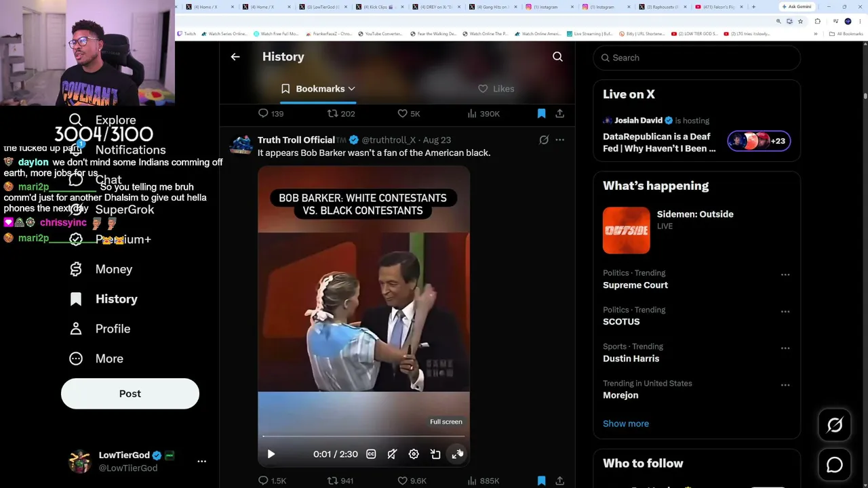This screenshot has height=488, width=868.
Task: Open the floating messages button
Action: point(835,464)
